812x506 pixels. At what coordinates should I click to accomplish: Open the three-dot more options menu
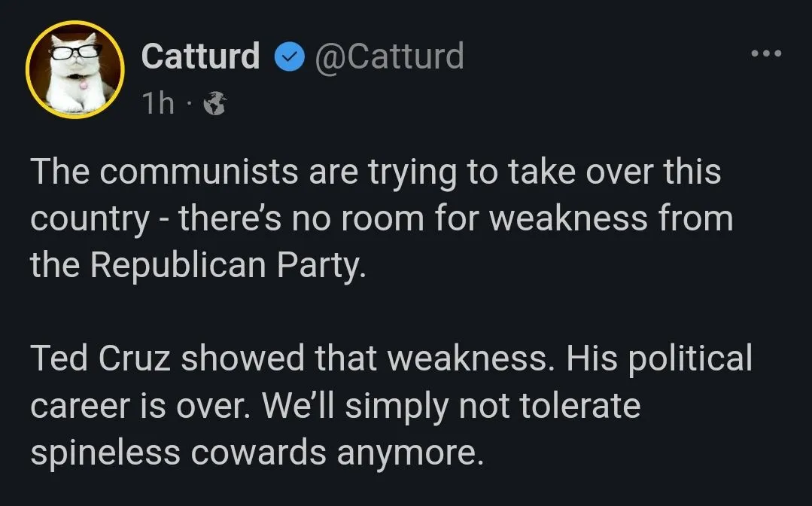767,53
